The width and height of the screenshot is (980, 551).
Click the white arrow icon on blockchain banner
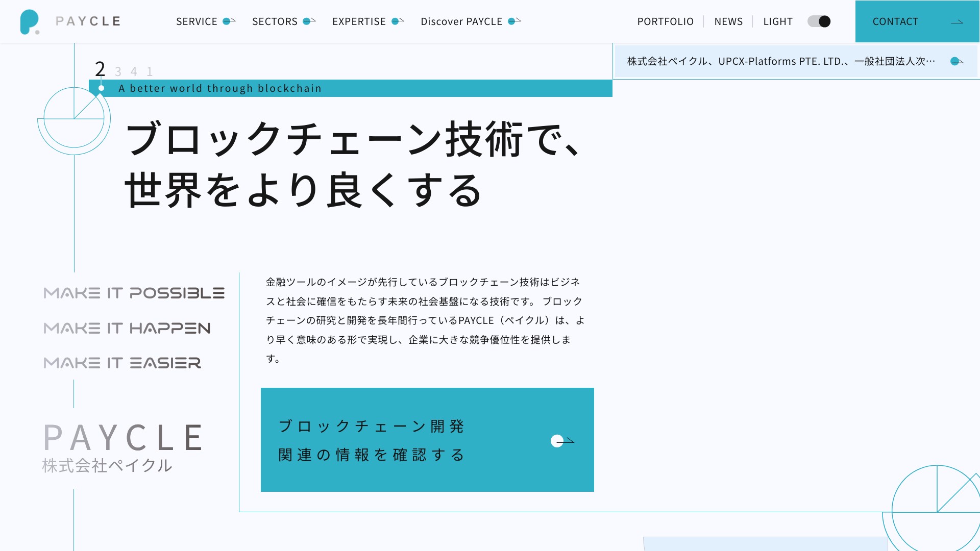pyautogui.click(x=562, y=441)
